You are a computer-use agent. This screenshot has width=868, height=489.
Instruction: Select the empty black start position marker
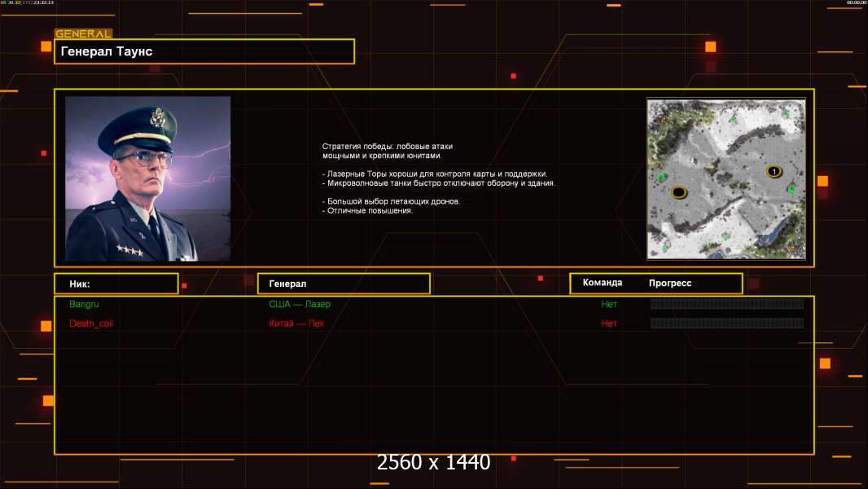coord(679,192)
